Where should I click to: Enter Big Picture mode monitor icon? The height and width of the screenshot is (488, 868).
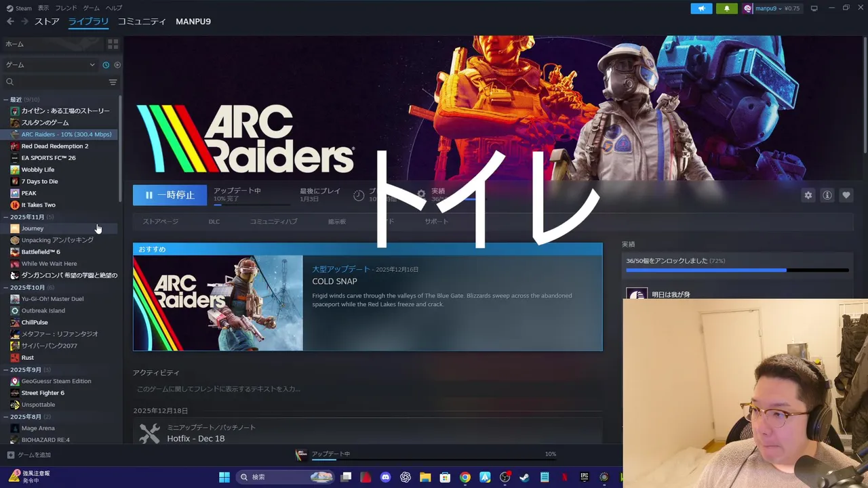814,9
